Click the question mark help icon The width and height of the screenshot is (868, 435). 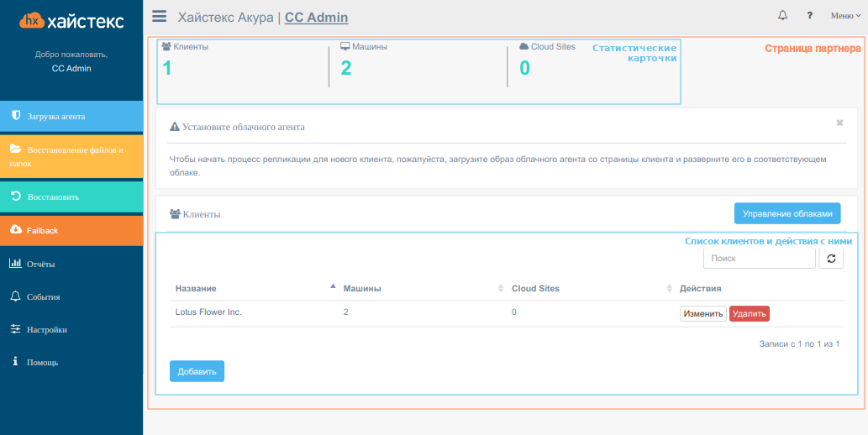tap(809, 16)
